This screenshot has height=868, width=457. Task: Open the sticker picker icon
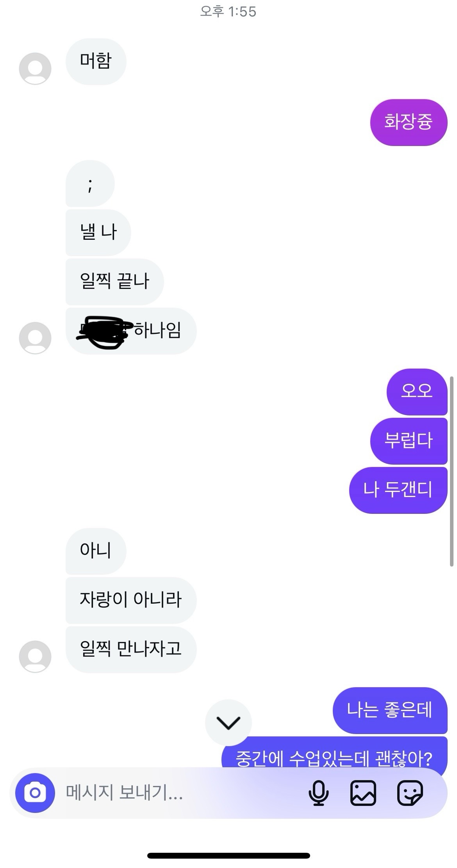[x=410, y=793]
